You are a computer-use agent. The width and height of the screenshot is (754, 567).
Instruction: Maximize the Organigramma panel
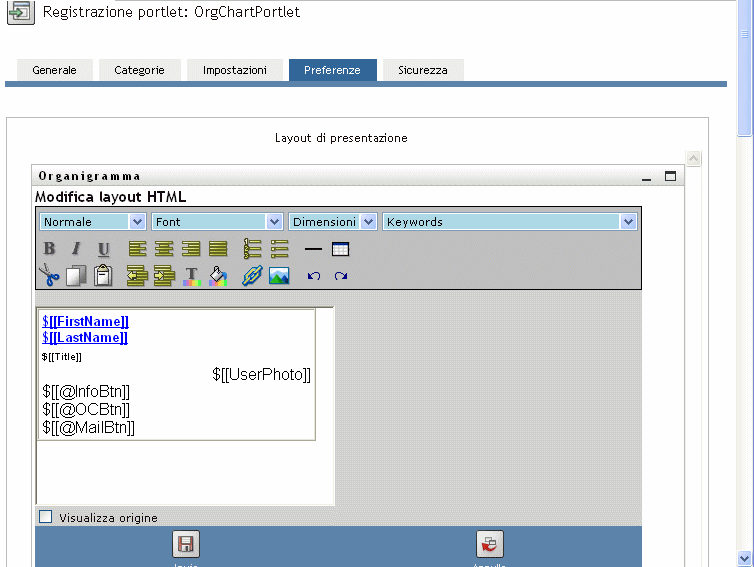[670, 176]
